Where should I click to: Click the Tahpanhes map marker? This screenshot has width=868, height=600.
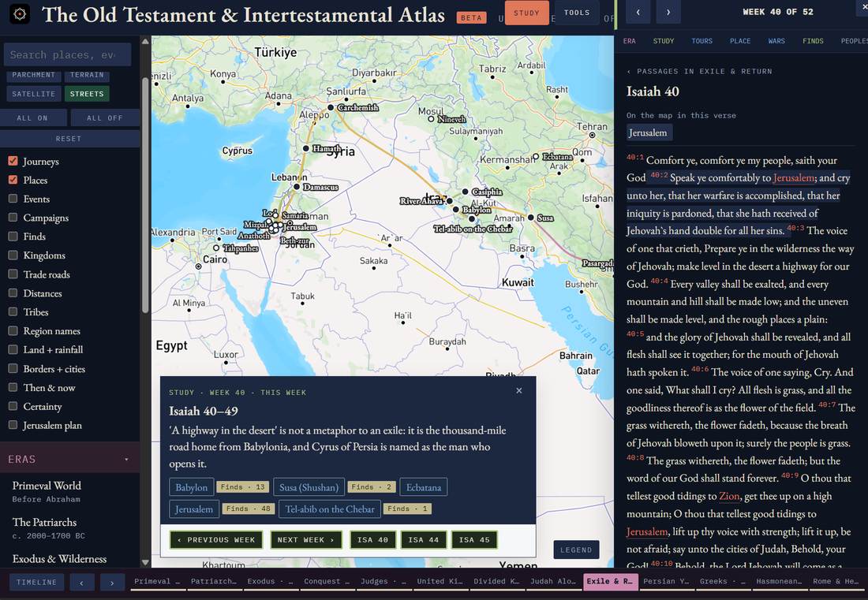coord(216,248)
